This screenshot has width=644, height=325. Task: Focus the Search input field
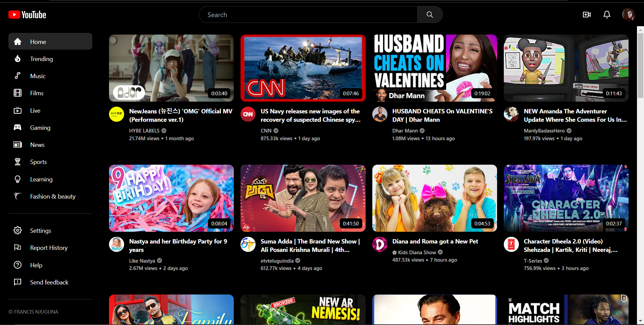308,15
